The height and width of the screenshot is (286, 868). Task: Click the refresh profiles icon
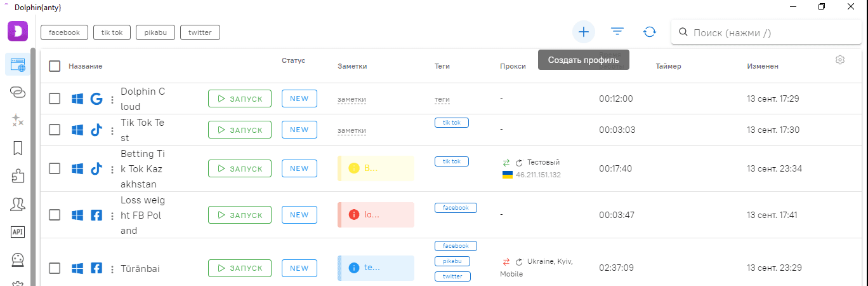click(650, 32)
